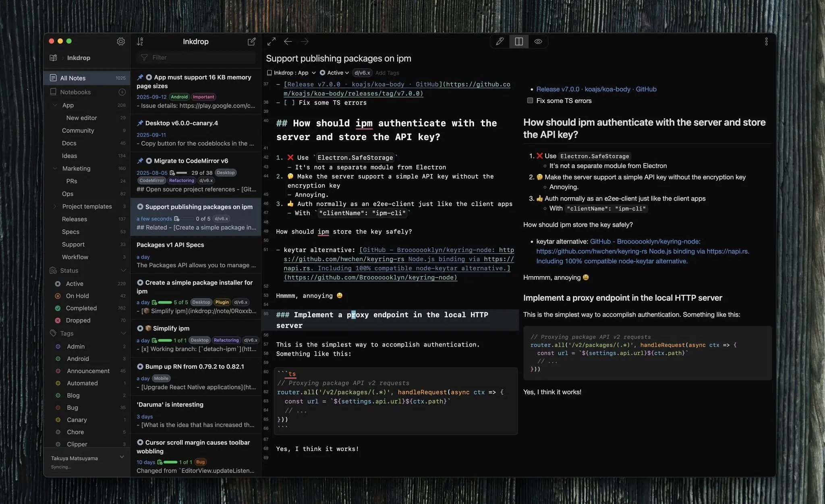Click the Bug tag's color dot
This screenshot has width=825, height=504.
[58, 407]
